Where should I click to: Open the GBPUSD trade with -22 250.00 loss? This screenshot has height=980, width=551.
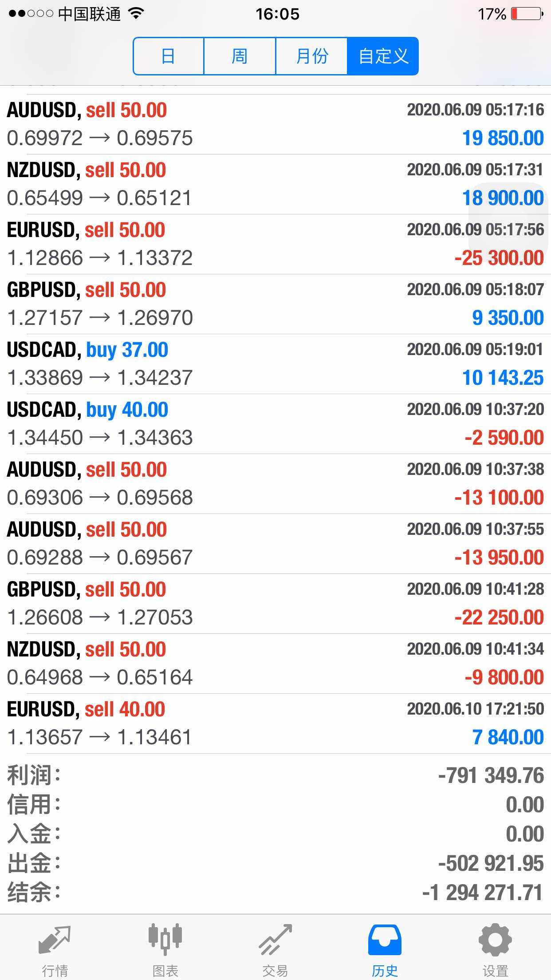tap(275, 604)
